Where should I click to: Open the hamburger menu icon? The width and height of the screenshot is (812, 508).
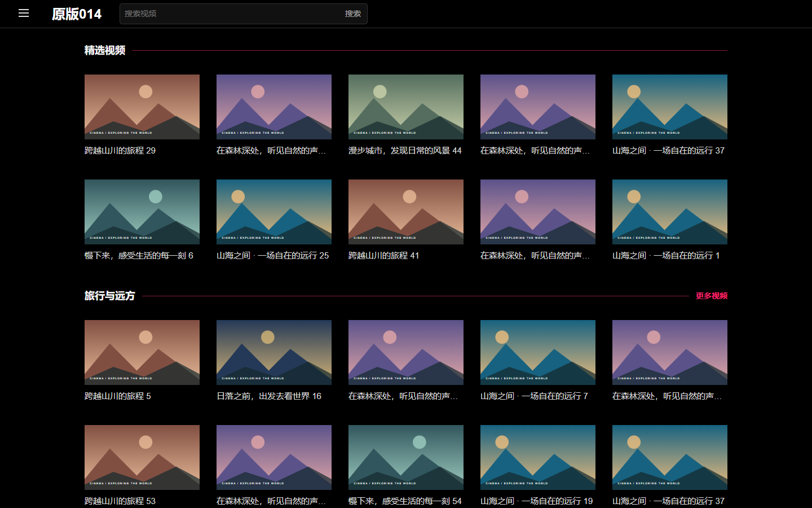[24, 13]
